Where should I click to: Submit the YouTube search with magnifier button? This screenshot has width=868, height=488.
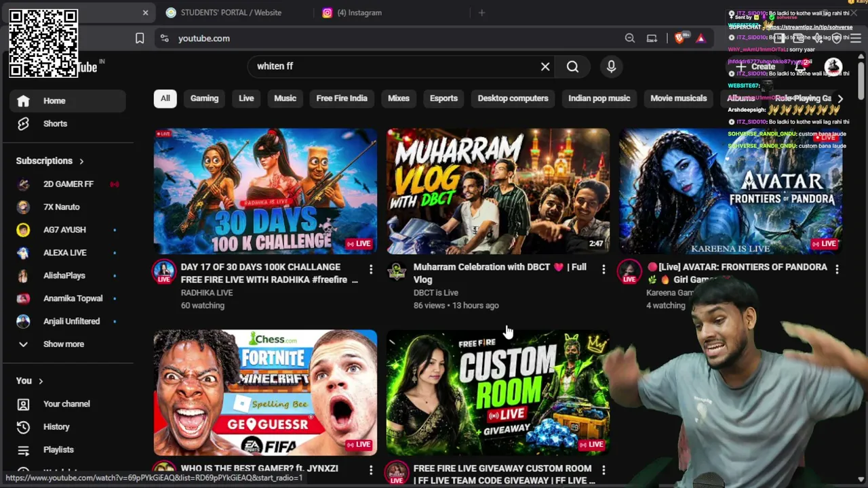(x=572, y=66)
